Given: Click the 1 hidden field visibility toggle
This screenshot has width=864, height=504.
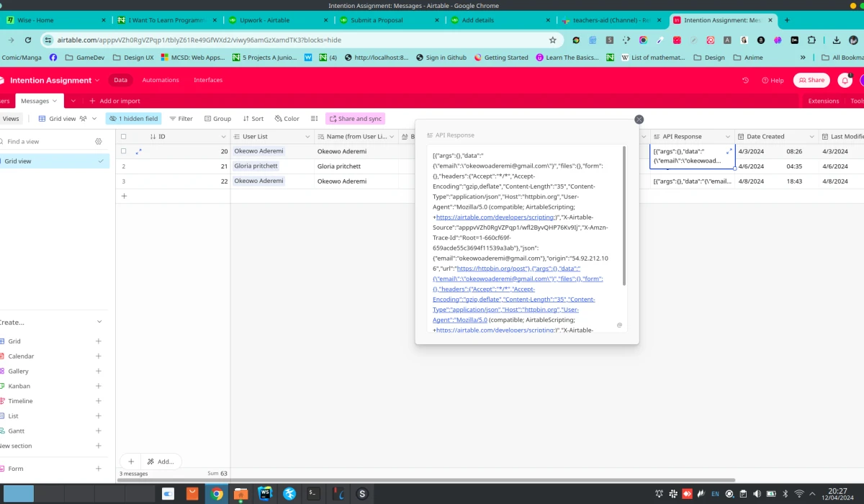Looking at the screenshot, I should (135, 118).
